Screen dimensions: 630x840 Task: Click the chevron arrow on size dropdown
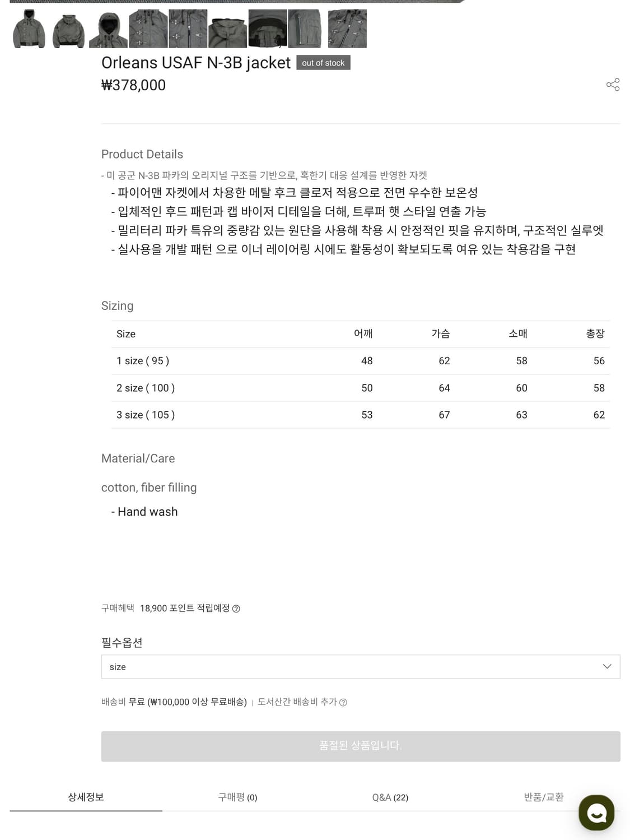(x=607, y=666)
